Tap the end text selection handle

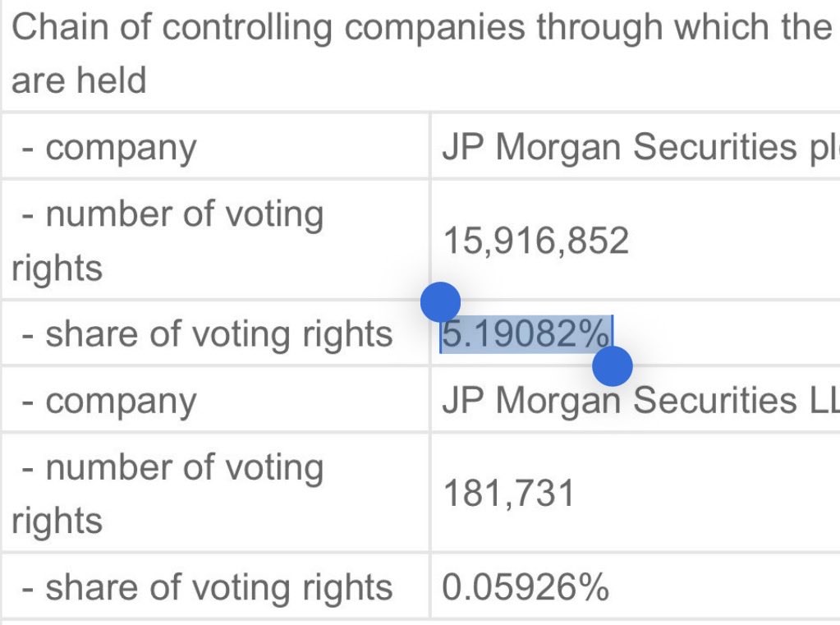pos(613,366)
